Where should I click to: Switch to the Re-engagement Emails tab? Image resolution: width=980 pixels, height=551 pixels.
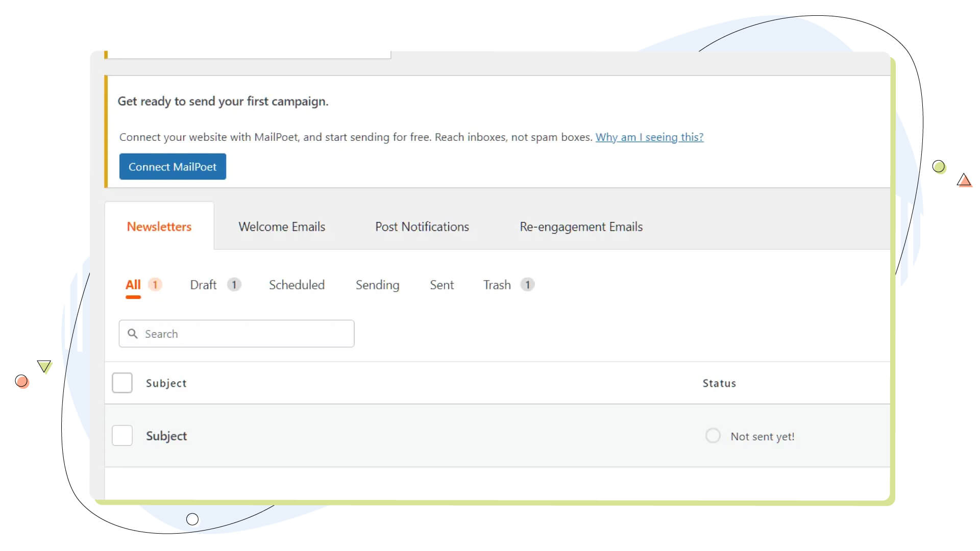581,227
